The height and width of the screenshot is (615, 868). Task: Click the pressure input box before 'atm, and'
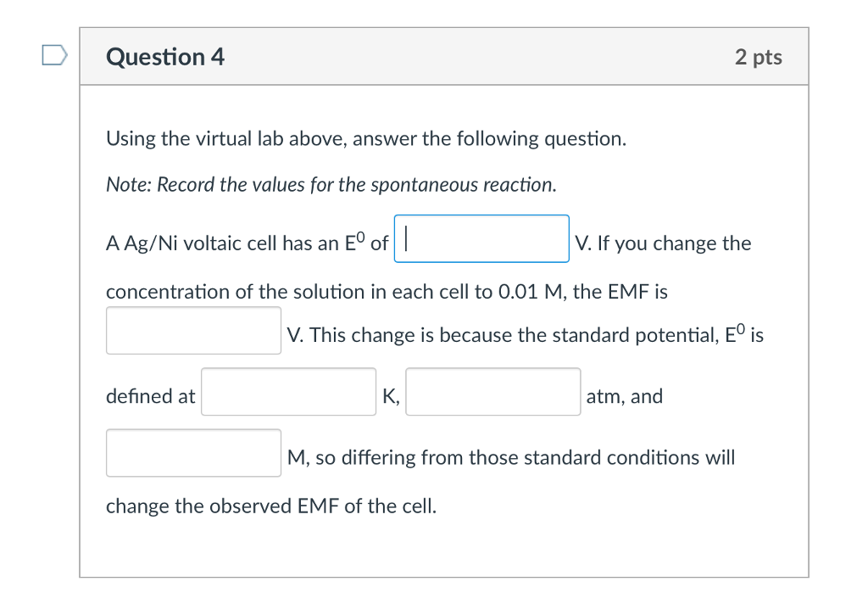(x=493, y=392)
